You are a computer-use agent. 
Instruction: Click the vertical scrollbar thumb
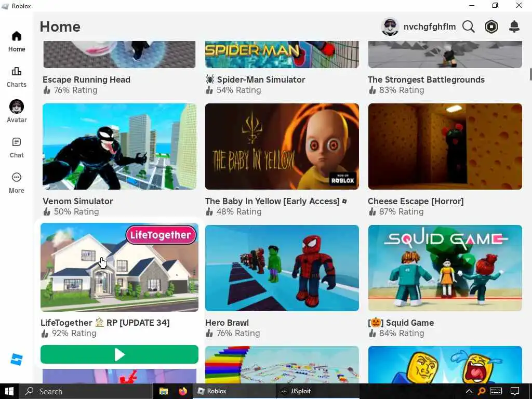tap(530, 74)
